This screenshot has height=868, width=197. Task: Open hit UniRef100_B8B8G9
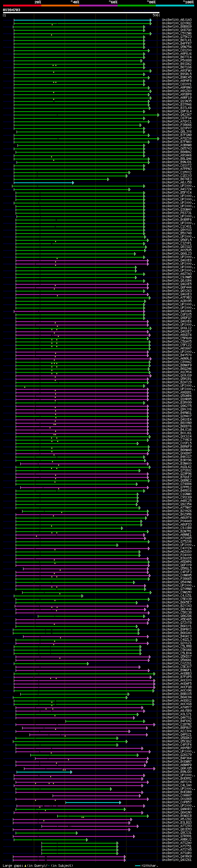point(177,26)
